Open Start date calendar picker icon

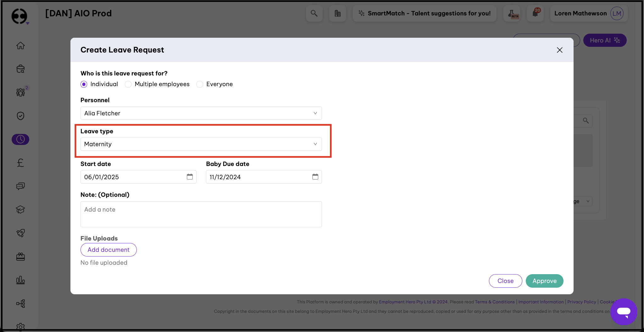point(190,177)
